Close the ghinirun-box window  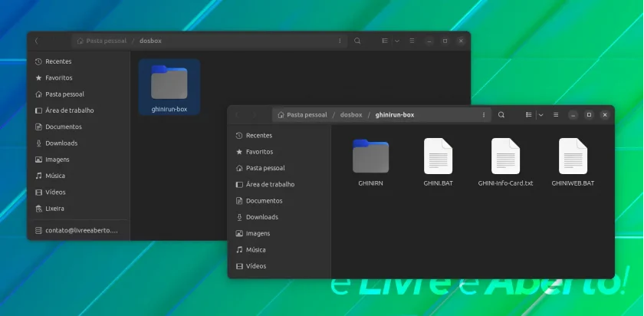click(x=605, y=115)
